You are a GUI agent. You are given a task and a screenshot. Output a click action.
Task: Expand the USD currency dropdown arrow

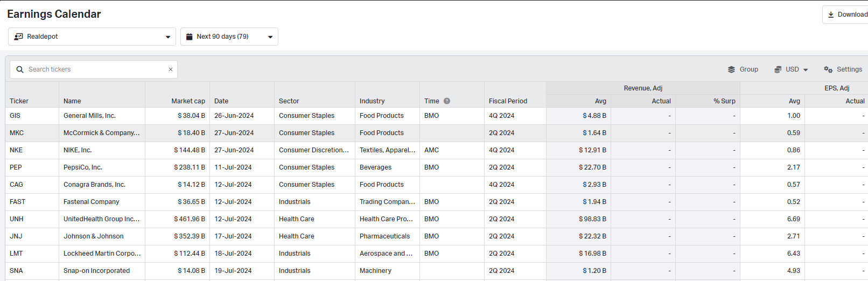pos(806,70)
